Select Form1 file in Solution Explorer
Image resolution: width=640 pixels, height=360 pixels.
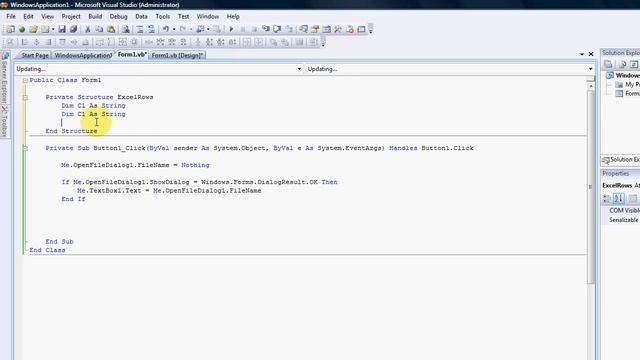628,93
